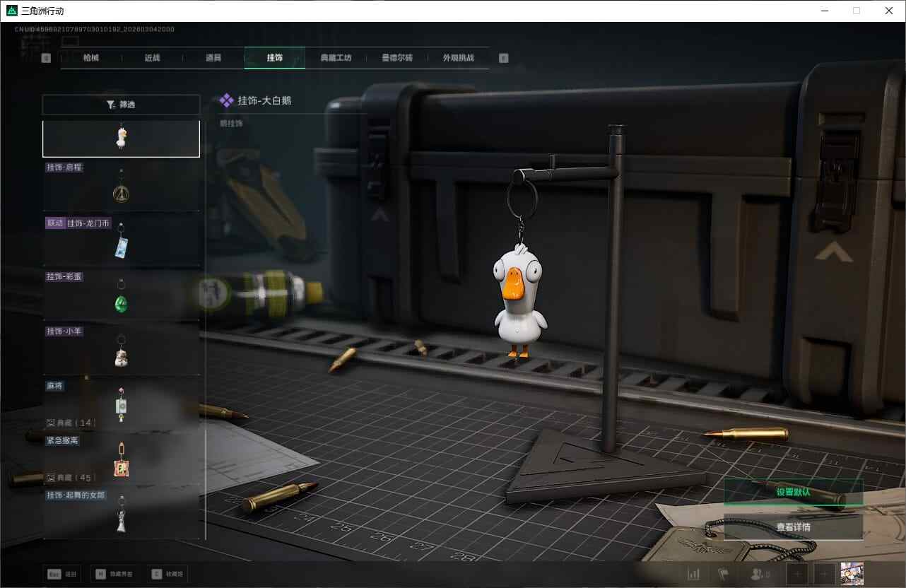Open the friends team icon
The width and height of the screenshot is (906, 588).
[x=760, y=574]
